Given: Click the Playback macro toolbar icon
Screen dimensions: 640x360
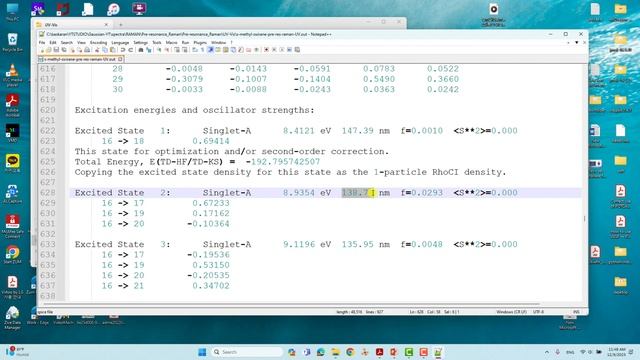Looking at the screenshot, I should coord(282,50).
